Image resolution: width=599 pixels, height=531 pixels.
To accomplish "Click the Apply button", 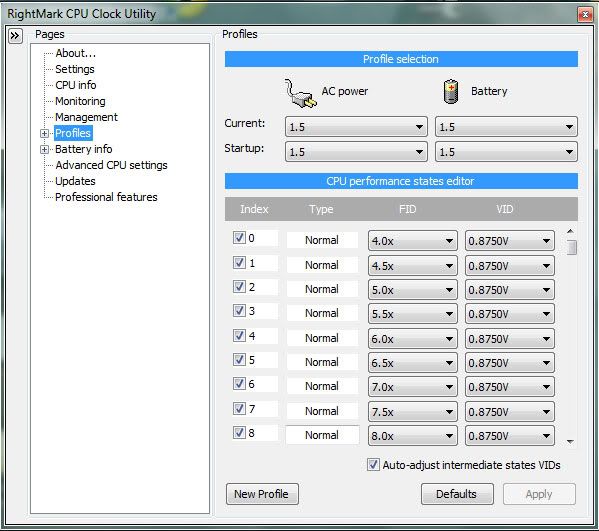I will click(x=539, y=494).
